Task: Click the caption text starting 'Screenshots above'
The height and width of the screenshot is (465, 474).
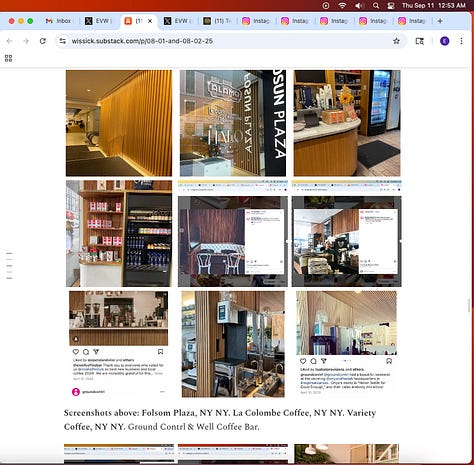Action: tap(220, 420)
